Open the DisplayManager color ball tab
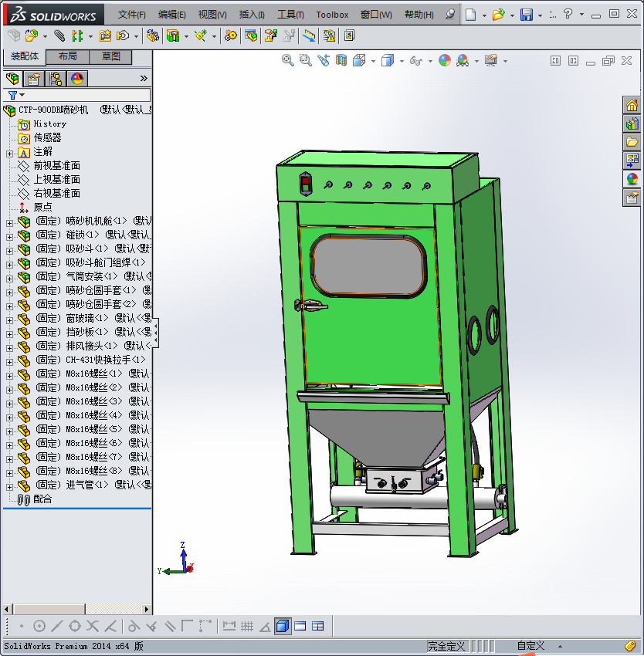This screenshot has height=656, width=644. pyautogui.click(x=77, y=78)
